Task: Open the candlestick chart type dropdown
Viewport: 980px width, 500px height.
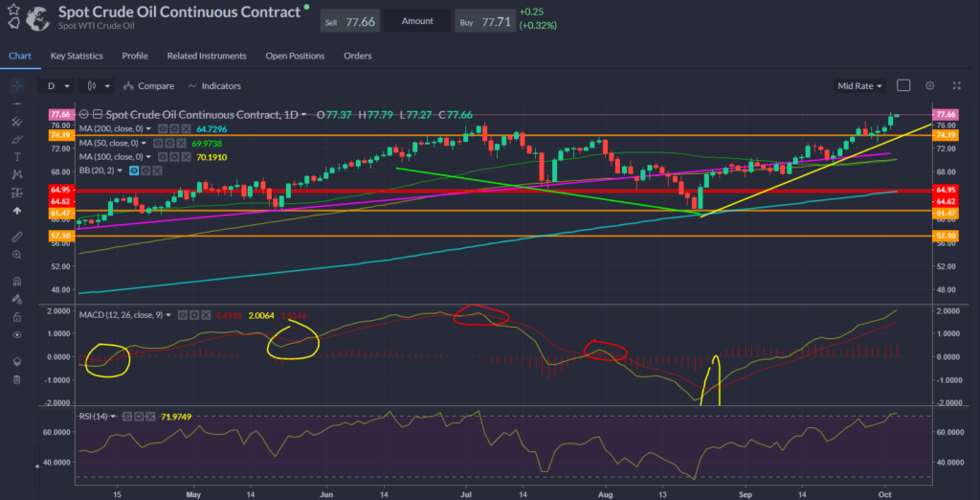Action: pos(98,86)
